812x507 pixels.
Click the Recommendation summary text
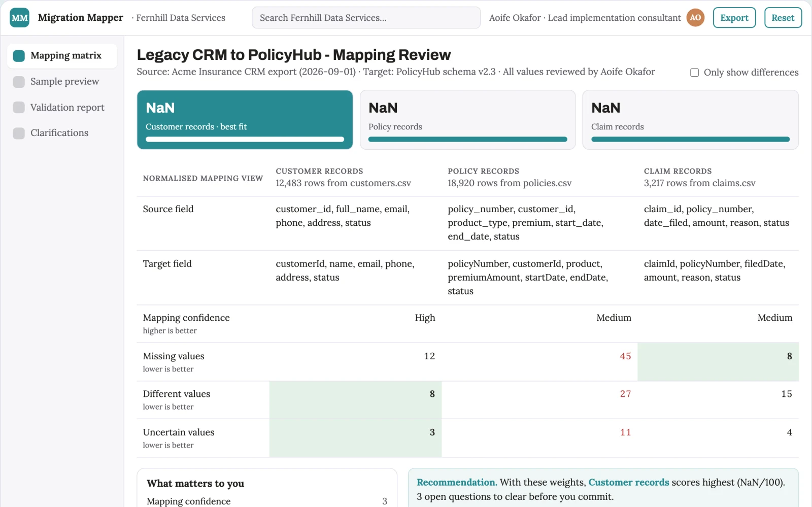[x=601, y=490]
